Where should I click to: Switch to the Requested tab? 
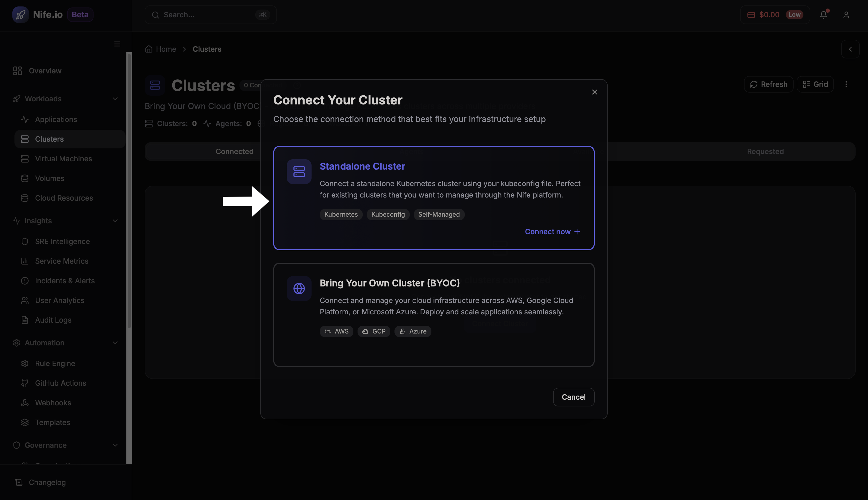[x=765, y=151]
